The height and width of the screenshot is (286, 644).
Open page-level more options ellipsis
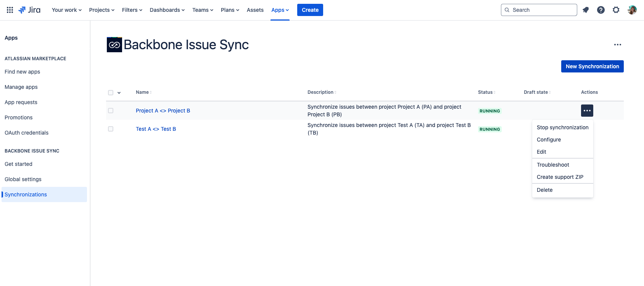click(x=618, y=45)
